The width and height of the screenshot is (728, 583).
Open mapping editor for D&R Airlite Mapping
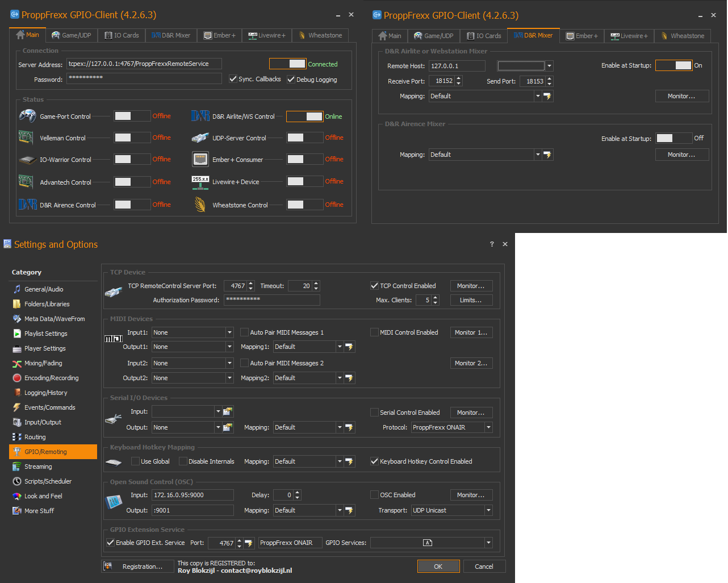click(x=547, y=97)
